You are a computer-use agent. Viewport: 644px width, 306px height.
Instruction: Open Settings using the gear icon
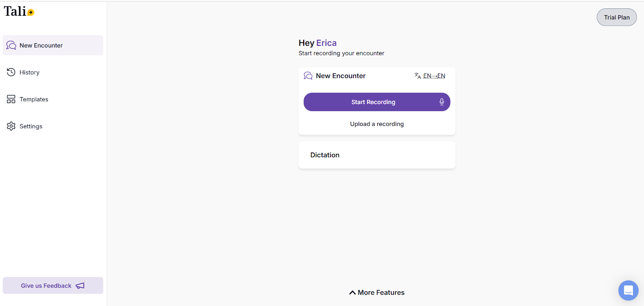click(11, 126)
